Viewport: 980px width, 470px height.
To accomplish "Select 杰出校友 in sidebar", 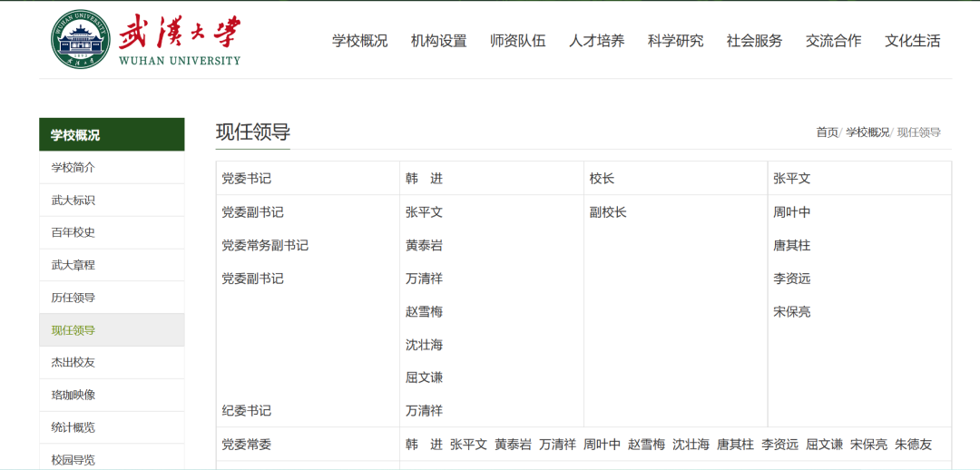I will pyautogui.click(x=112, y=363).
